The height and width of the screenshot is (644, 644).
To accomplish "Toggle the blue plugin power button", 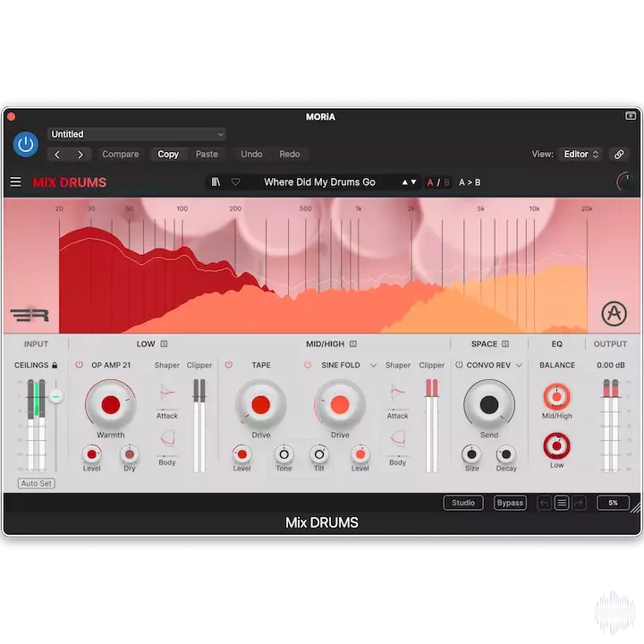I will (x=25, y=144).
